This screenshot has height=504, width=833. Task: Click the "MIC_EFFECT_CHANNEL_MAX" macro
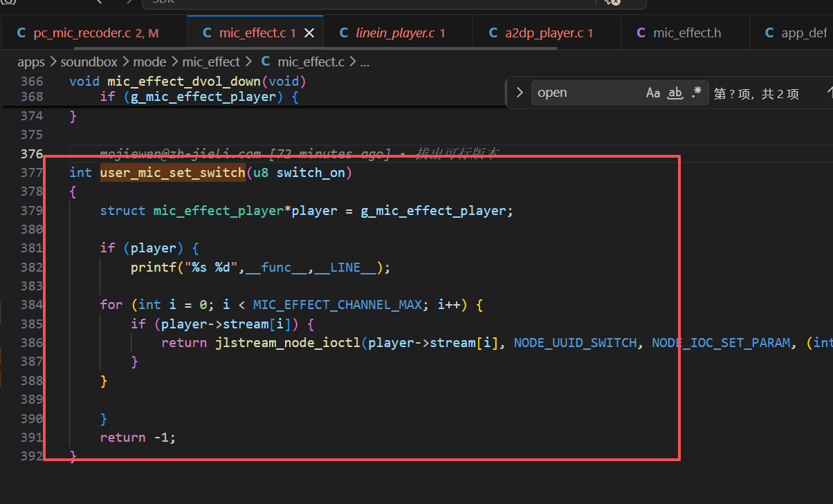coord(337,305)
